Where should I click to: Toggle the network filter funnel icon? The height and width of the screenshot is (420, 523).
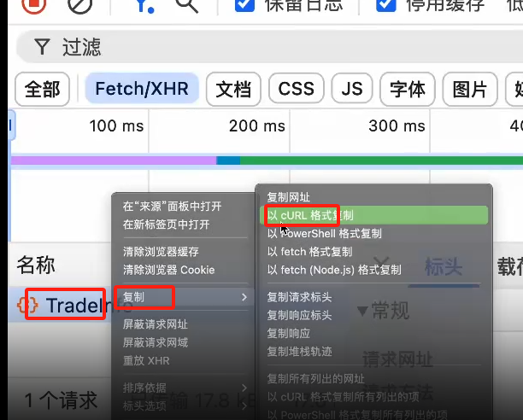(x=145, y=4)
